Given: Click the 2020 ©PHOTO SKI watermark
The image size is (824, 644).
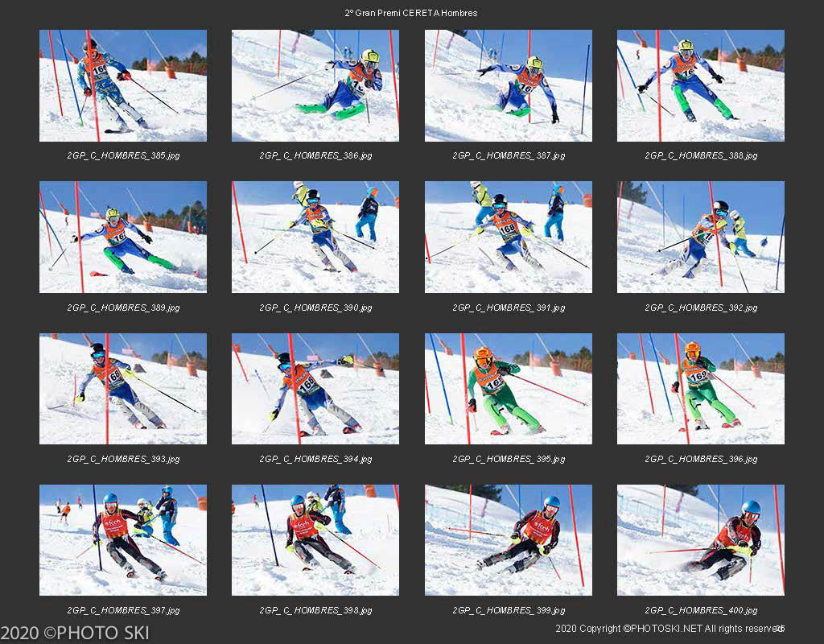Looking at the screenshot, I should pyautogui.click(x=75, y=633).
